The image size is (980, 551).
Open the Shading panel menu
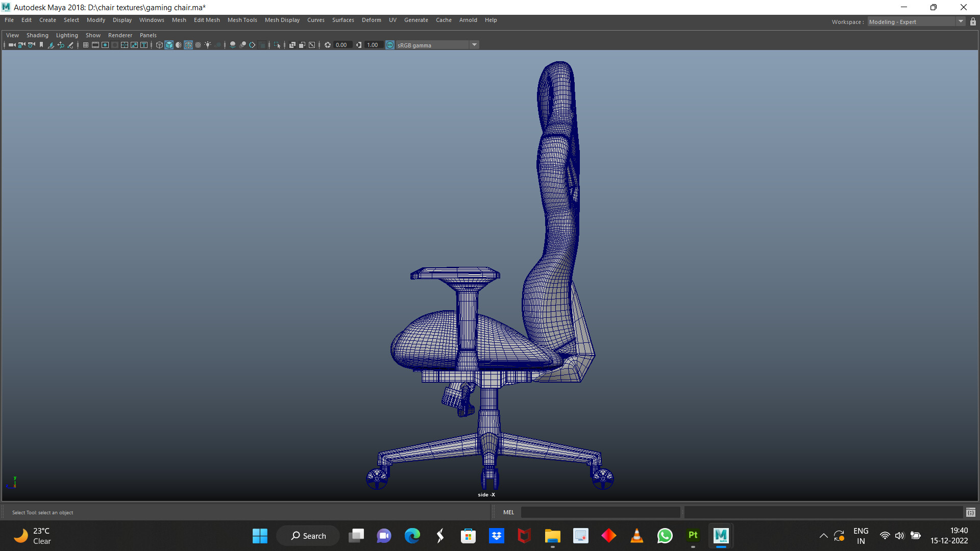37,35
